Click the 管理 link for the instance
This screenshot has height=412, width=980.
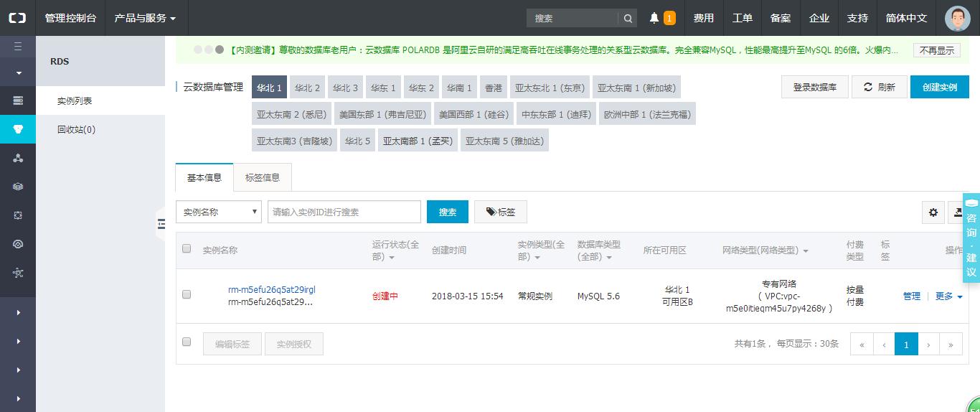pos(912,296)
